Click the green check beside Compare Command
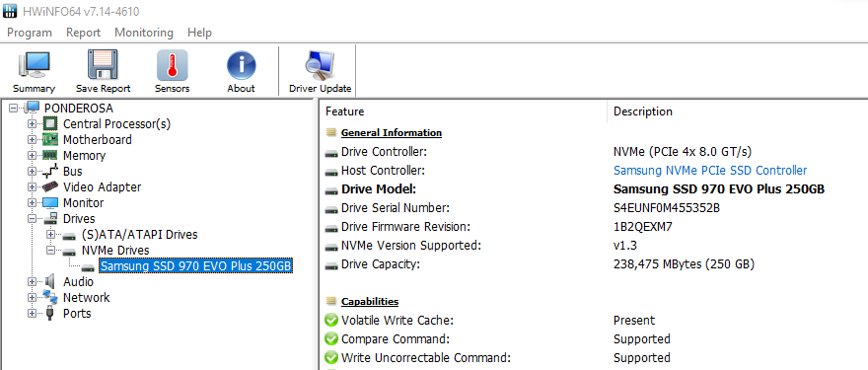868x370 pixels. 331,339
